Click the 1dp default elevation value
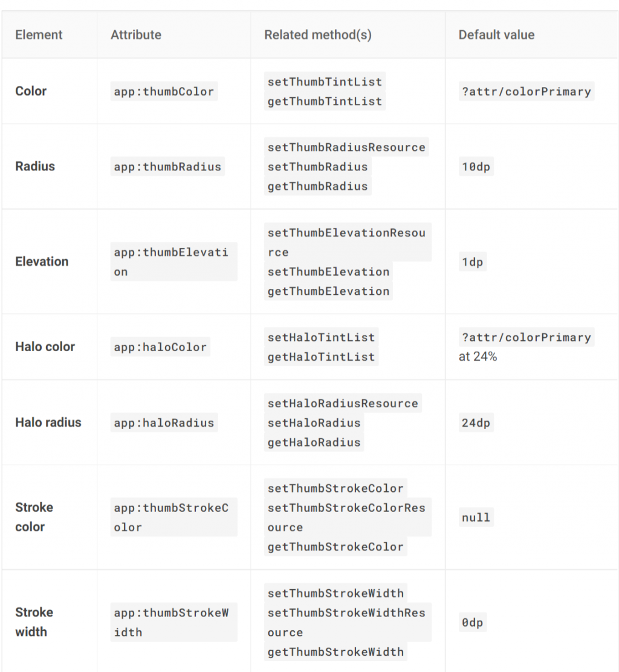 click(x=472, y=262)
